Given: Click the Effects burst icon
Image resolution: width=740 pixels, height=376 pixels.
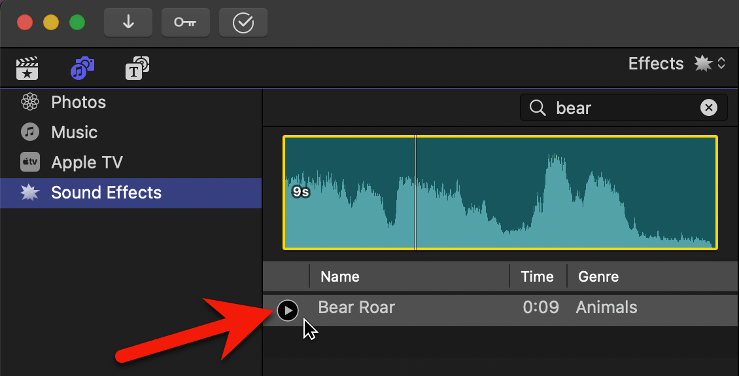Looking at the screenshot, I should coord(703,63).
